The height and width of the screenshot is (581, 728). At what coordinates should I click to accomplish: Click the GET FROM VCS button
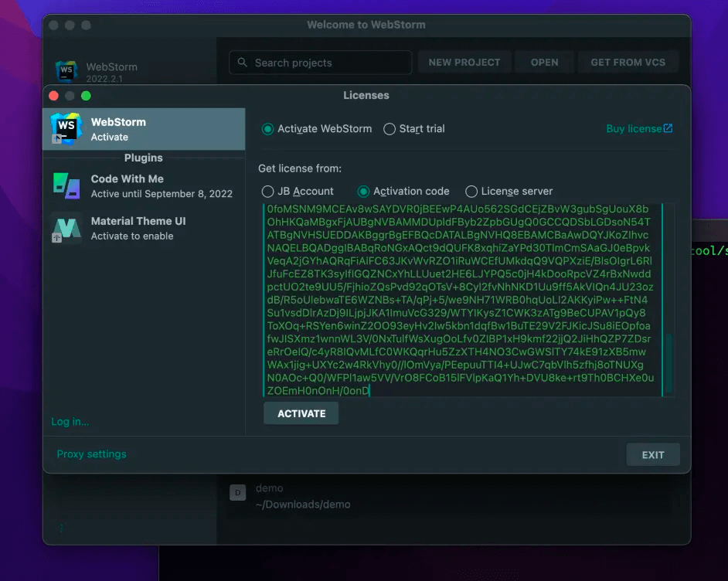[x=628, y=63]
